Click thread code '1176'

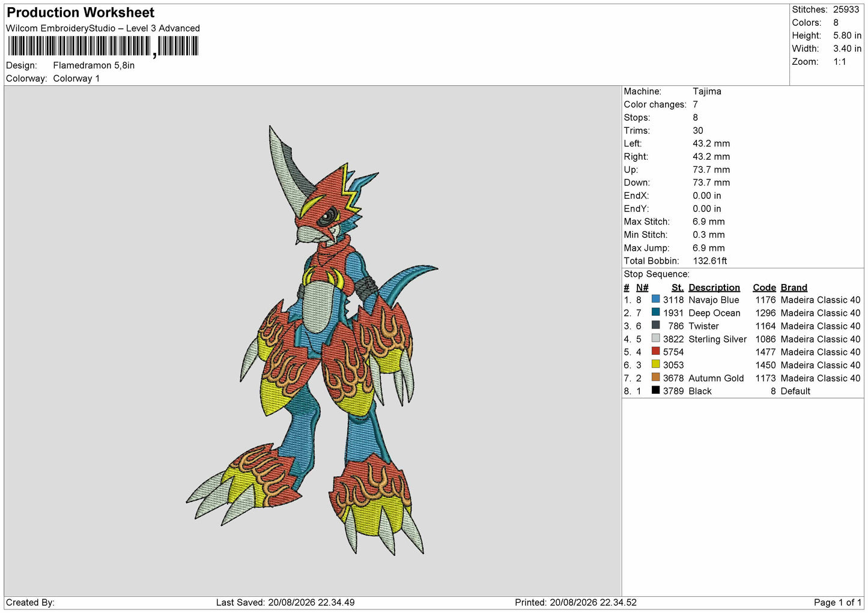tap(765, 300)
